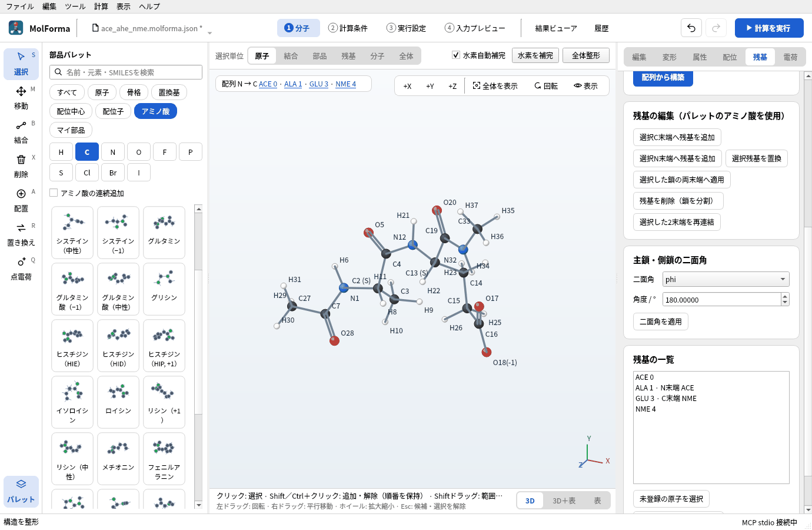The height and width of the screenshot is (530, 812).
Task: Click the undo arrow icon
Action: tap(691, 28)
